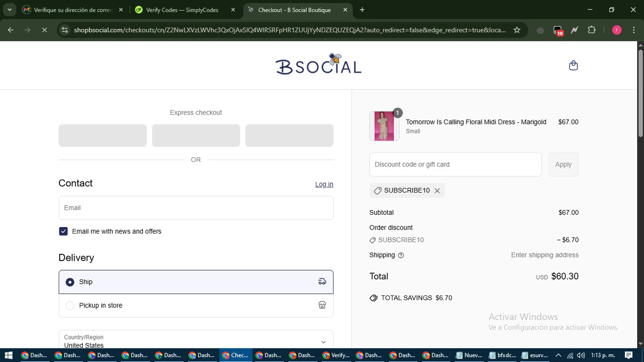Click the floral midi dress product thumbnail

point(384,126)
